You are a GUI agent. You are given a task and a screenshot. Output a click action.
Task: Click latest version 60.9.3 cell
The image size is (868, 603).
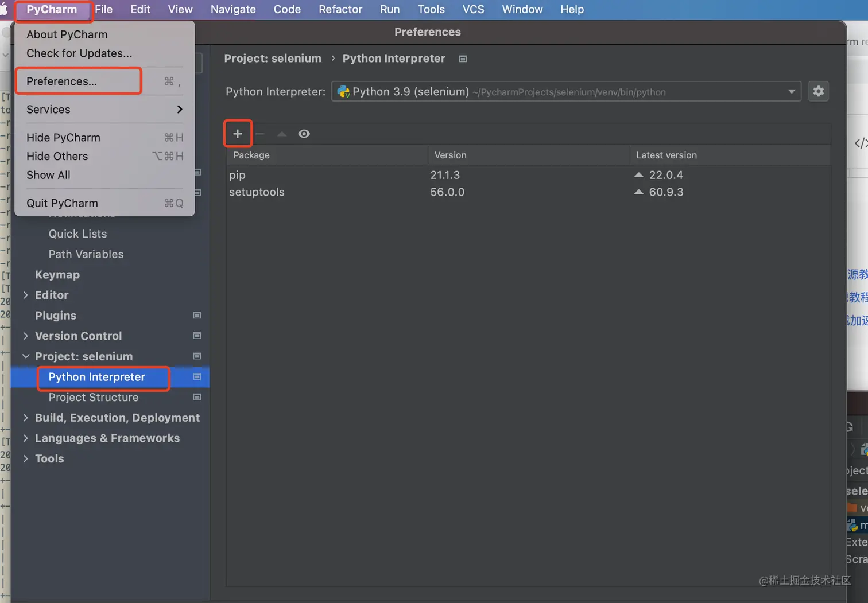(x=666, y=192)
